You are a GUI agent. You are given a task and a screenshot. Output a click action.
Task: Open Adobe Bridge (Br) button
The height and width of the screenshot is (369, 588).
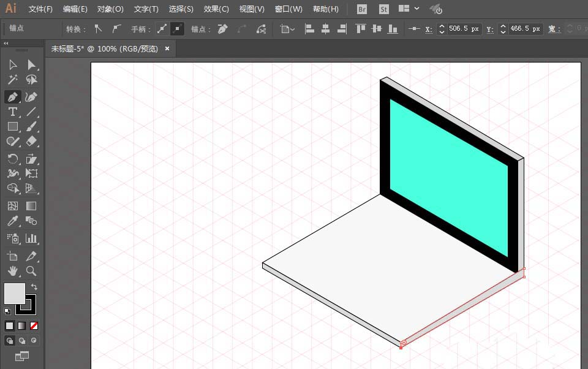point(362,9)
